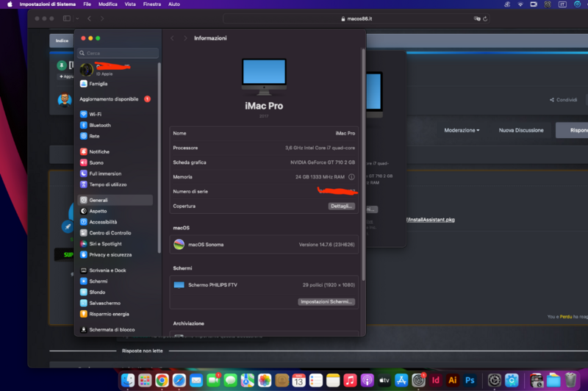The image size is (588, 391).
Task: Click the Nuova Discussione button
Action: (x=521, y=130)
